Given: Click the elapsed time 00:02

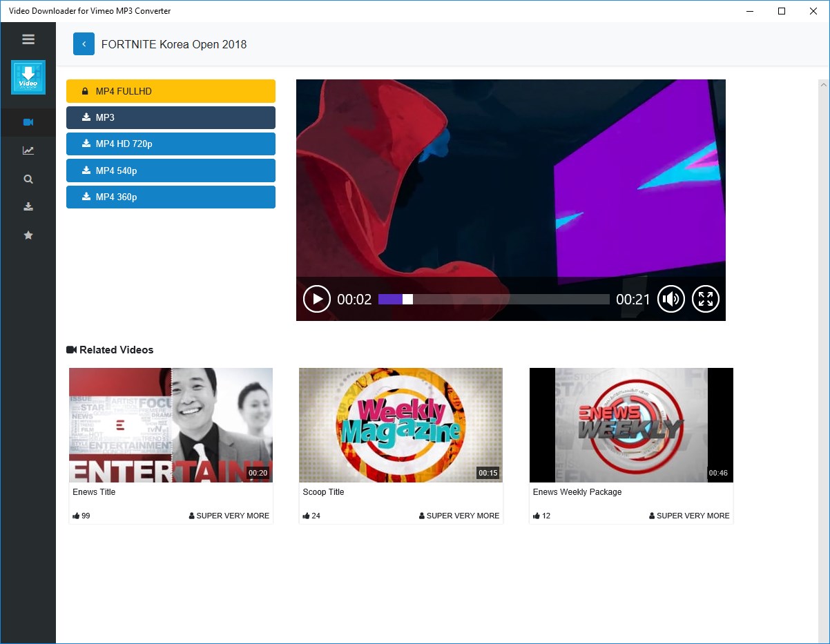Looking at the screenshot, I should coord(354,299).
